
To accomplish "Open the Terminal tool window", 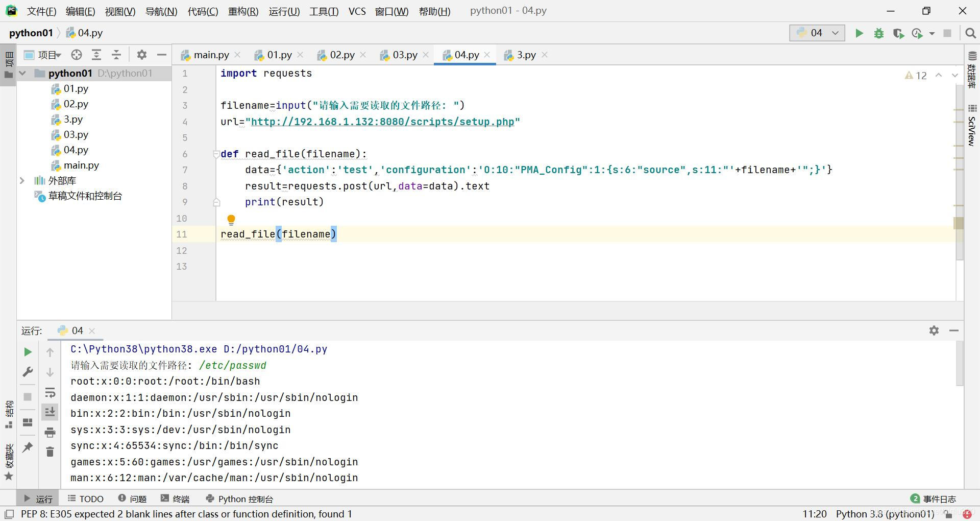I will (175, 499).
